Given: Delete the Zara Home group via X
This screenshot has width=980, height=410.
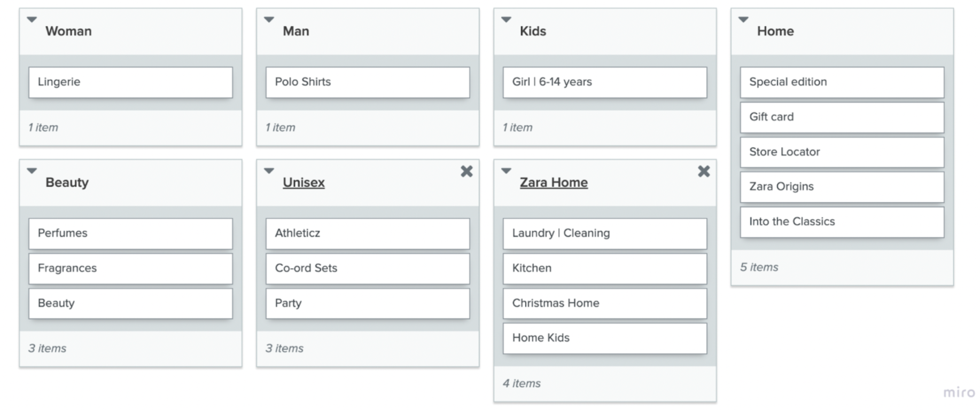Looking at the screenshot, I should click(704, 171).
